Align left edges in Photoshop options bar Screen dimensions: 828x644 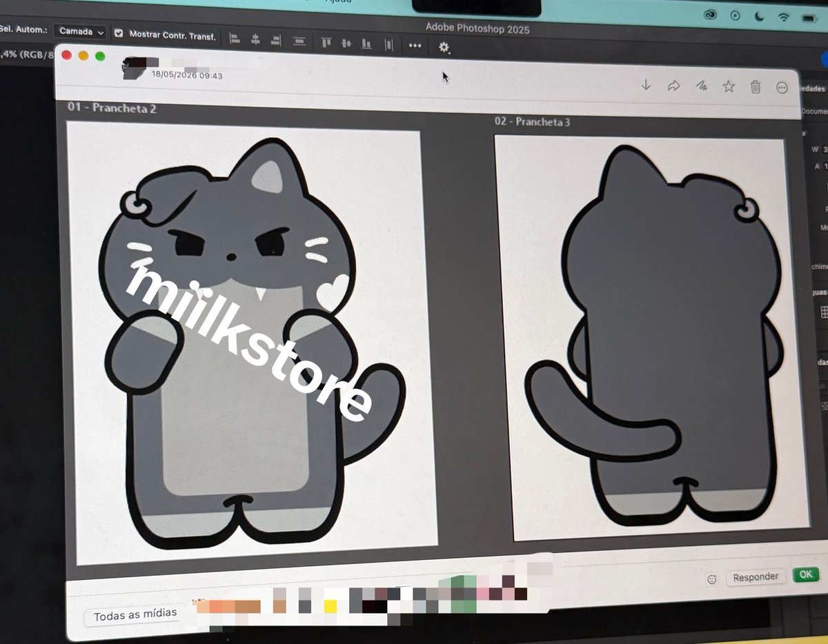[235, 39]
